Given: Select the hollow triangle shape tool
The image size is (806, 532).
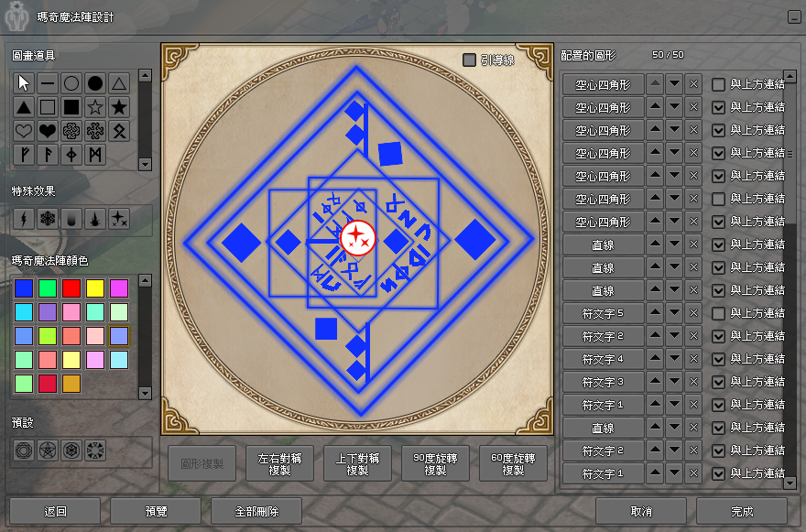Looking at the screenshot, I should (x=119, y=83).
